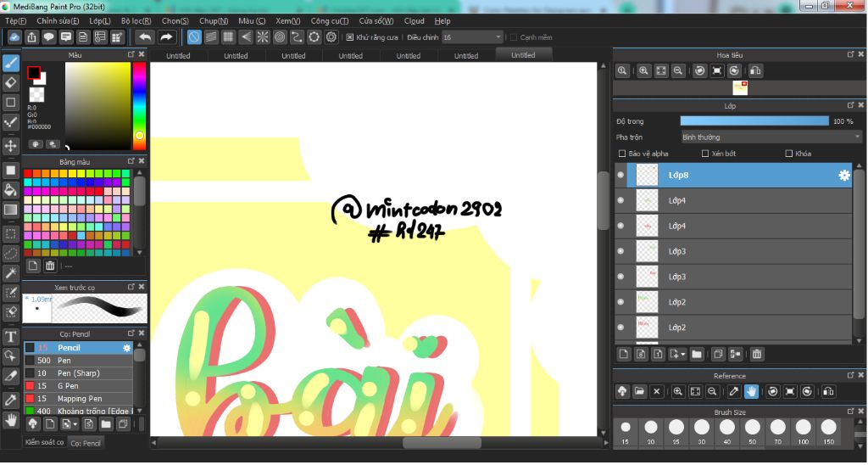
Task: Clear the Reference panel image
Action: coord(657,391)
